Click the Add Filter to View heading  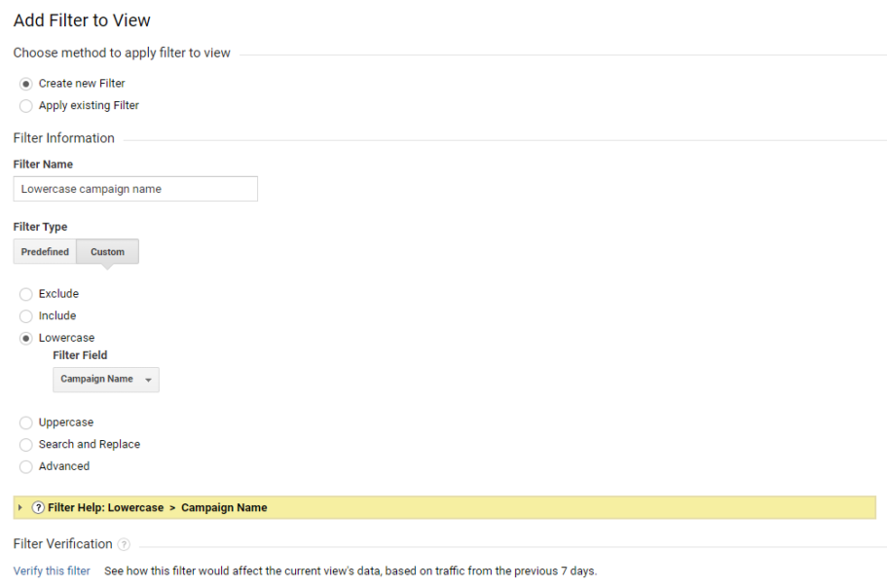click(x=82, y=19)
